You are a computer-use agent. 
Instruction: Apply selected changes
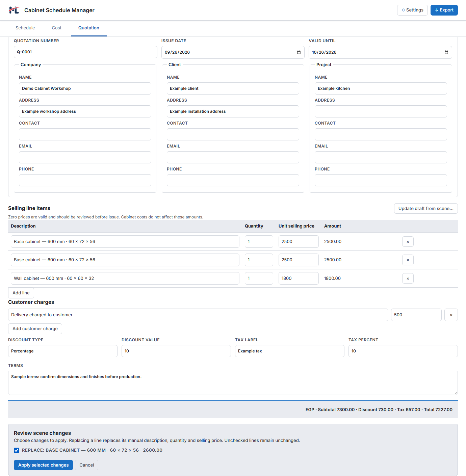(x=43, y=465)
